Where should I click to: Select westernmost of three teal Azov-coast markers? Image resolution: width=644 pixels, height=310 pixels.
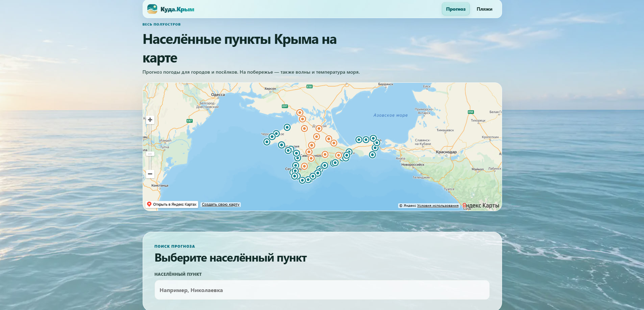coord(359,140)
